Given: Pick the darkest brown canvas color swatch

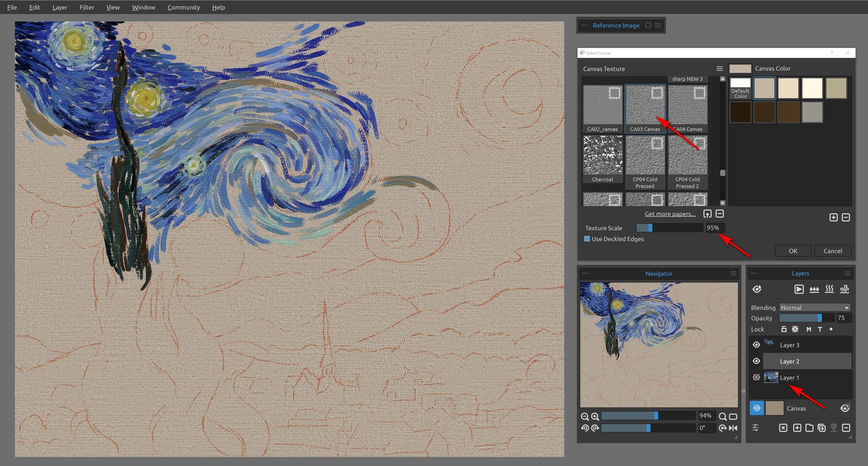Looking at the screenshot, I should coord(741,112).
